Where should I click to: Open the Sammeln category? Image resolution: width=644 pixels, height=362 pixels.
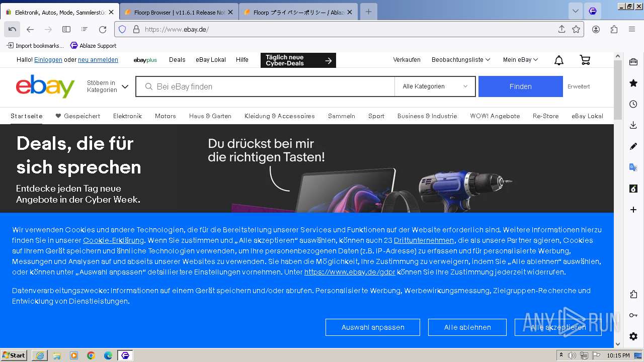coord(342,116)
